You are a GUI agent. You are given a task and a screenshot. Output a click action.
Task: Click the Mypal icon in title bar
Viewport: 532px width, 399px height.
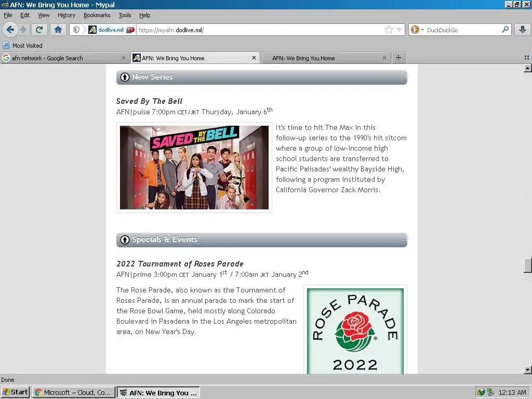coord(5,5)
